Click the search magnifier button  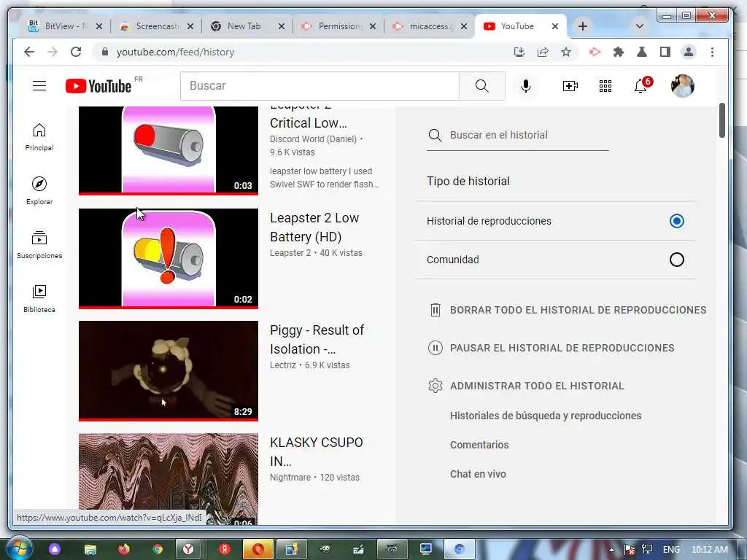click(x=481, y=86)
